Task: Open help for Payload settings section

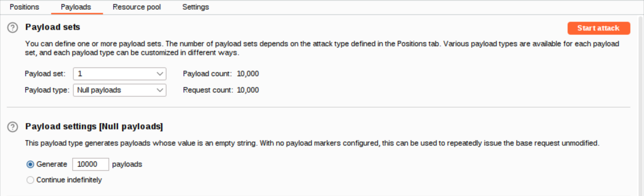Action: [x=13, y=127]
